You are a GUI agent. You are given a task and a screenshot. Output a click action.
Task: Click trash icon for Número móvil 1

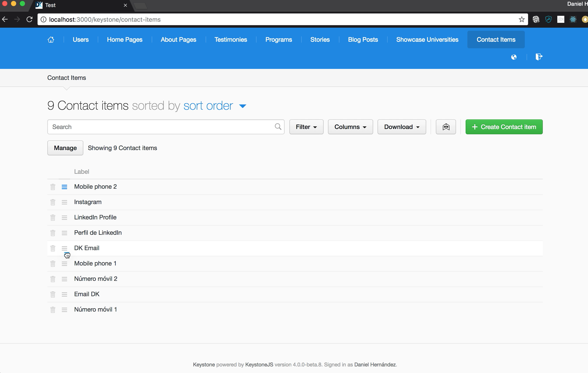[53, 310]
